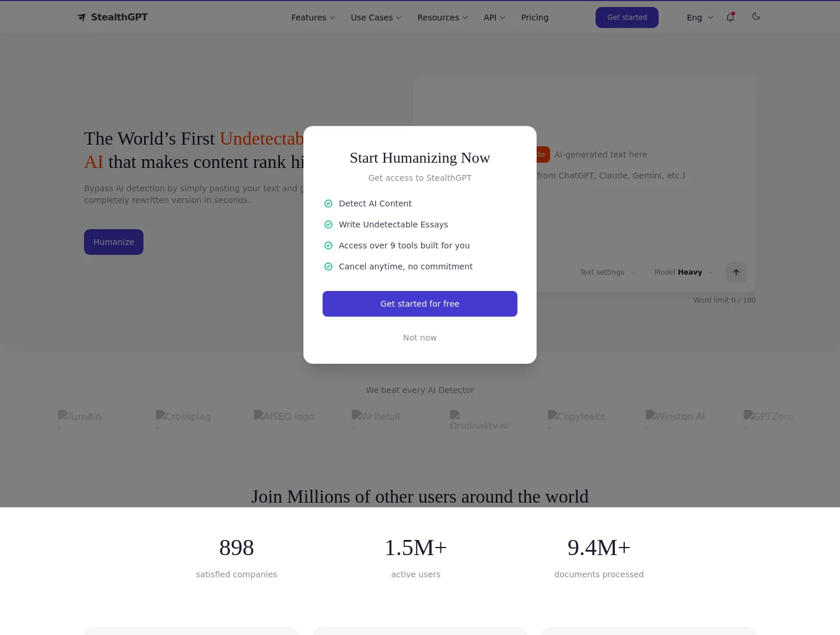This screenshot has height=635, width=840.
Task: Expand the Features menu
Action: pyautogui.click(x=313, y=17)
